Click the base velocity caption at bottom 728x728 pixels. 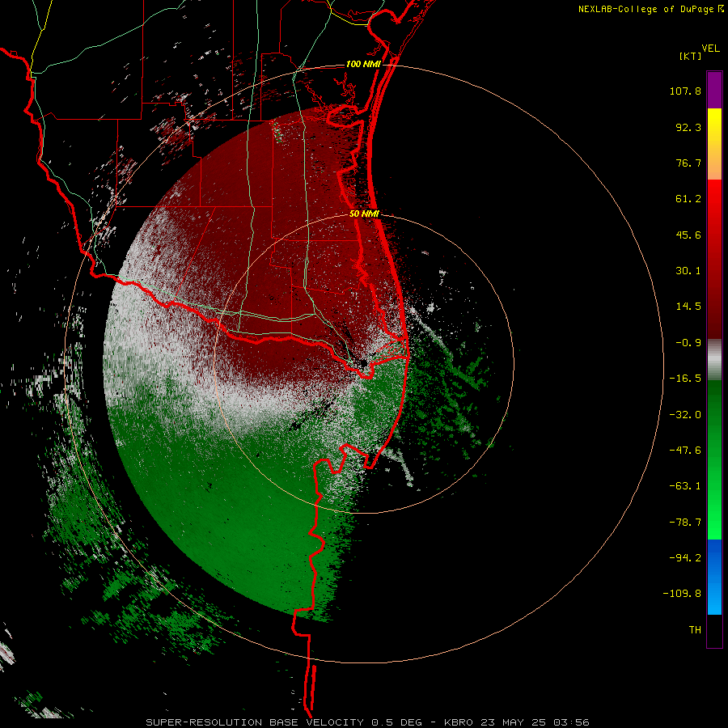tap(368, 722)
